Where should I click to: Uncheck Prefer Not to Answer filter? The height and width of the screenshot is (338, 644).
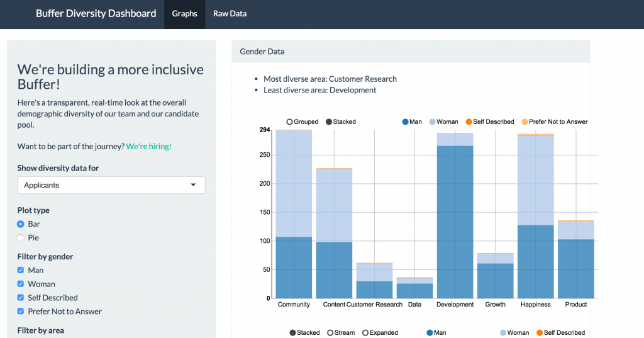click(x=21, y=312)
